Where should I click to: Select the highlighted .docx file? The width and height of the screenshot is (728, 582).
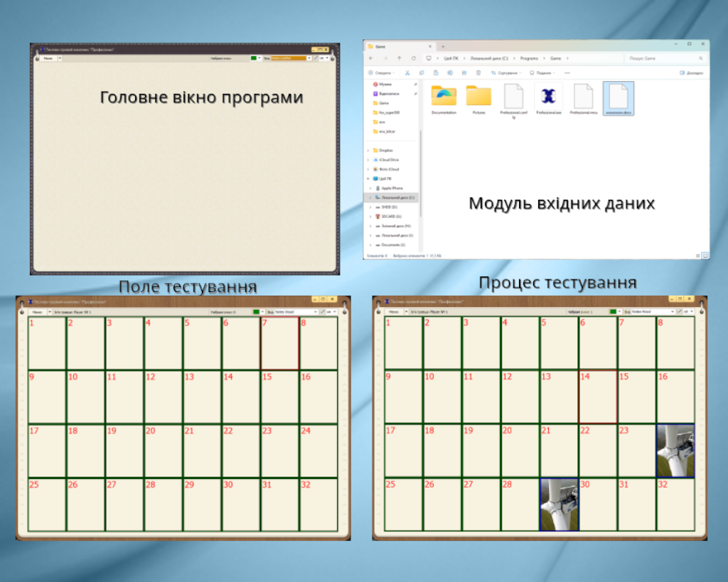pos(619,98)
